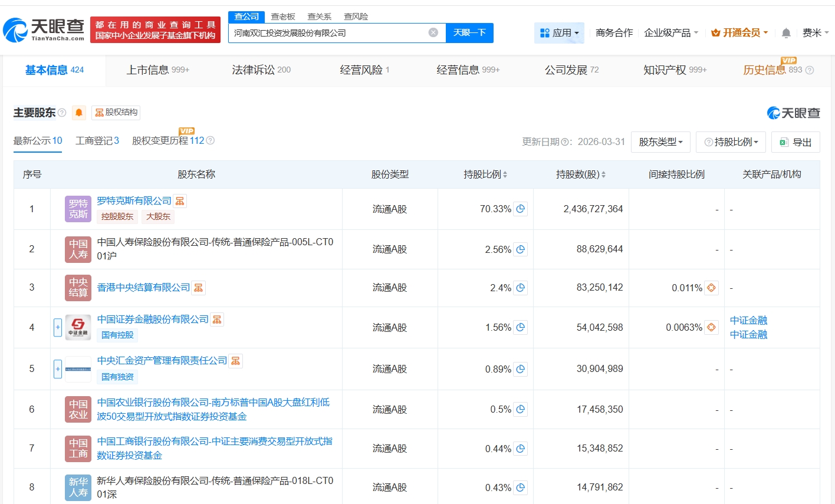835x504 pixels.
Task: Open the 中国农业银行 南方标普红利低波50 fund link
Action: click(x=213, y=410)
